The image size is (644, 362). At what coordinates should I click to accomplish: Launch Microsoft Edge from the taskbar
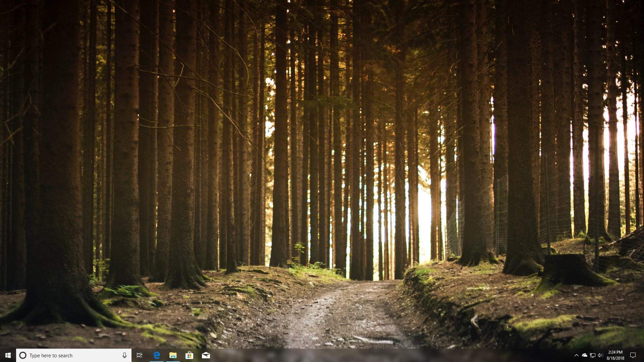click(x=157, y=355)
